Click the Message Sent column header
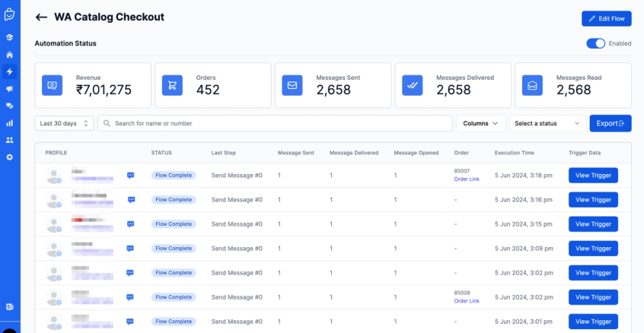644x333 pixels. coord(295,153)
